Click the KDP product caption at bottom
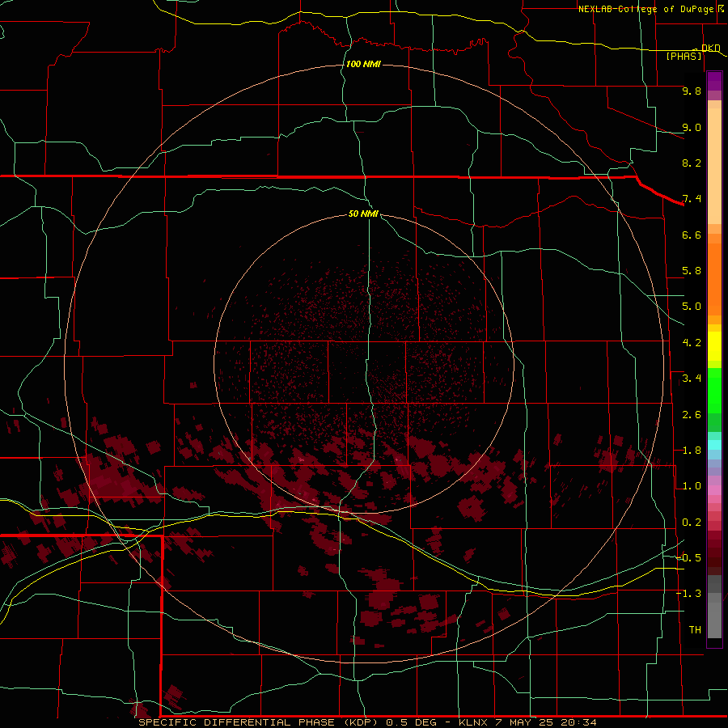 coord(368,722)
